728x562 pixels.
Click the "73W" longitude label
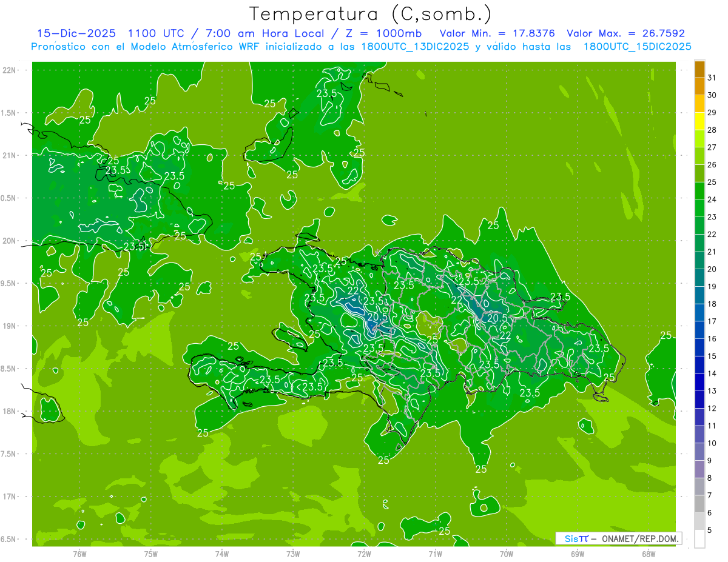[293, 554]
